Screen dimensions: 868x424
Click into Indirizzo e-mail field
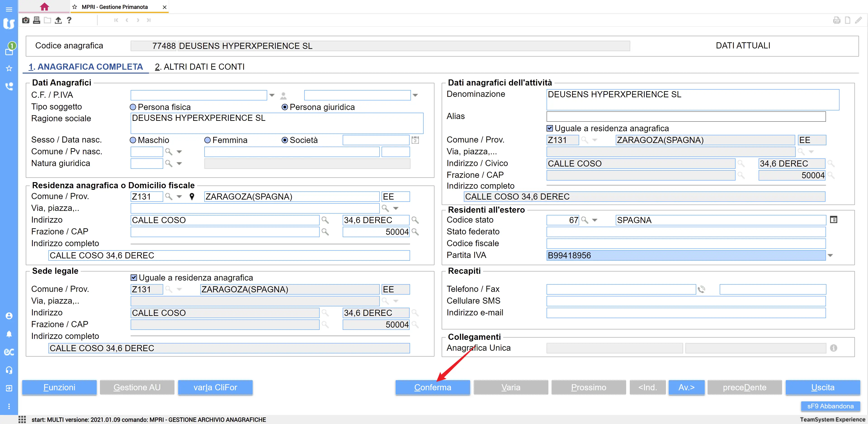point(686,313)
